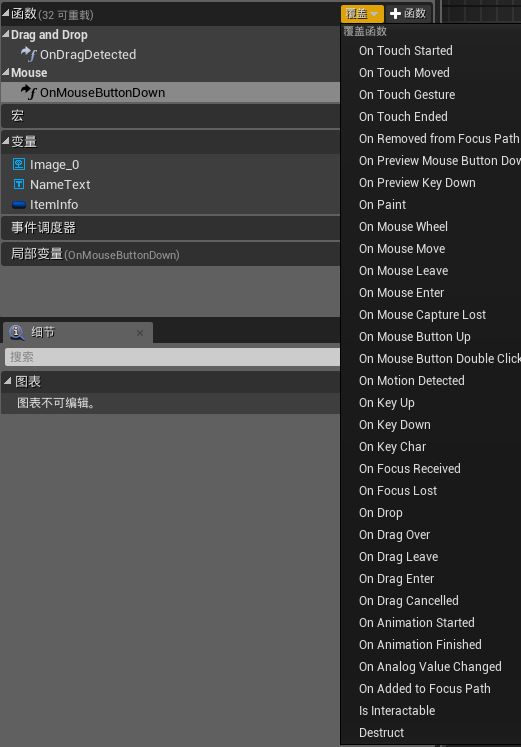
Task: Choose On Animation Finished override
Action: pos(420,645)
